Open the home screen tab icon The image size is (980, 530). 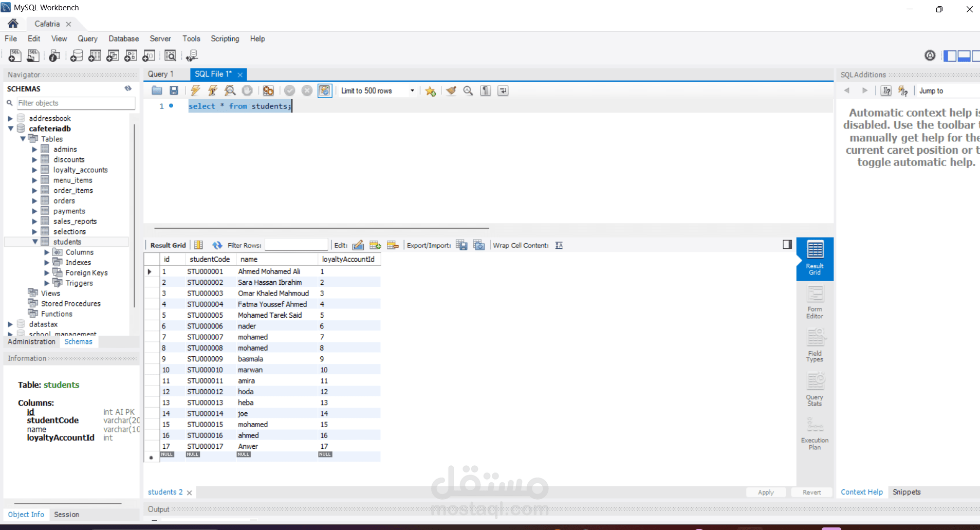(13, 24)
